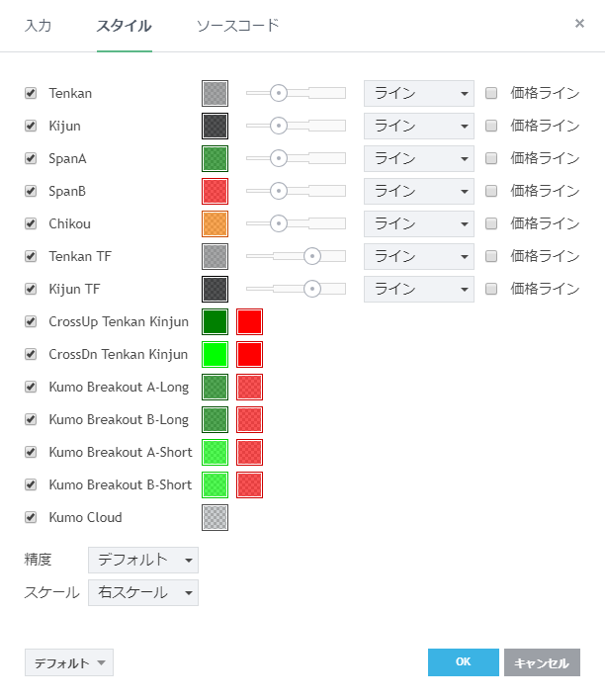Click Kumo Breakout A-Short green swatch

(x=215, y=452)
